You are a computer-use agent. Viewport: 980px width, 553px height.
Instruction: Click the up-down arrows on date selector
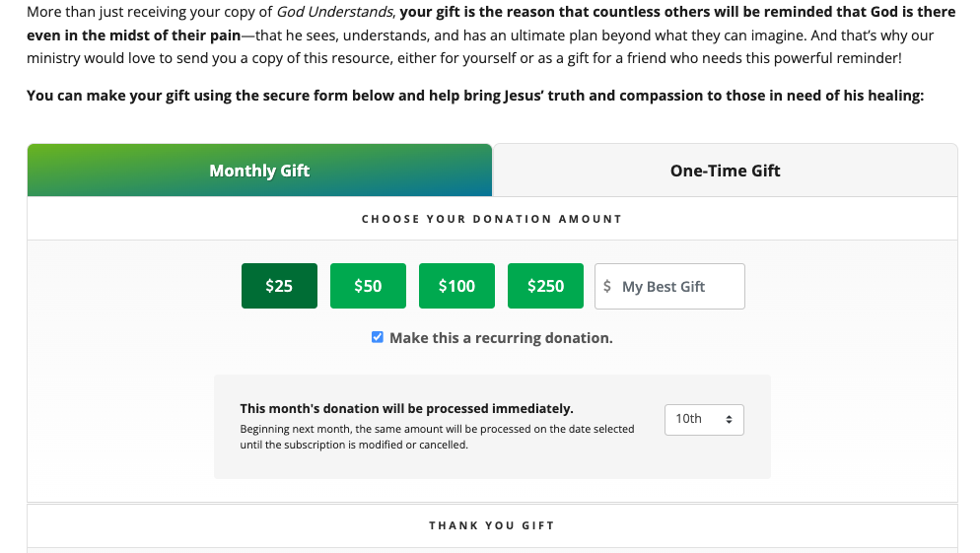[729, 419]
